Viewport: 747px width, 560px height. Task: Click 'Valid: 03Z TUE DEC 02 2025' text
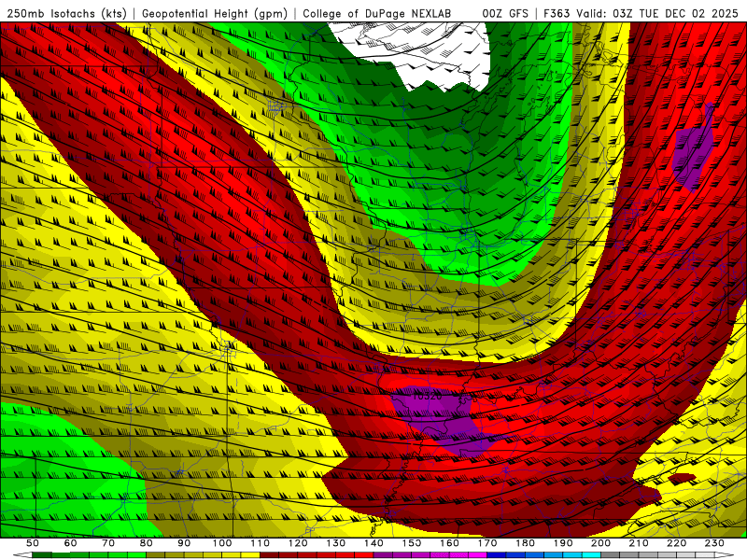click(x=657, y=13)
